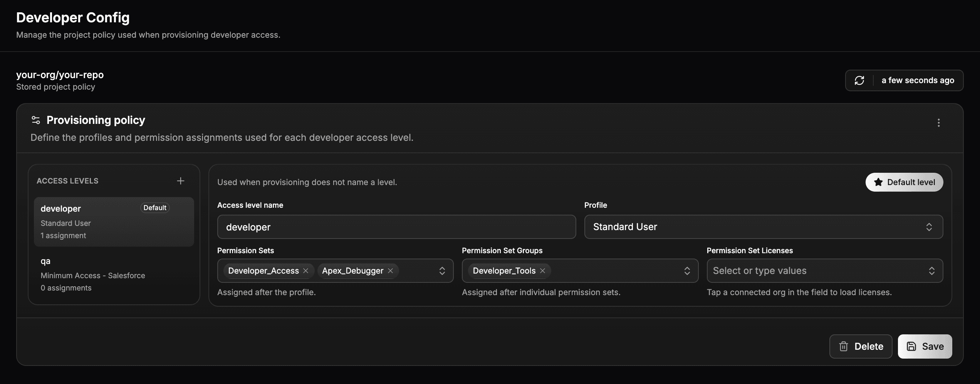980x384 pixels.
Task: Expand the Permission Sets dropdown
Action: tap(442, 271)
